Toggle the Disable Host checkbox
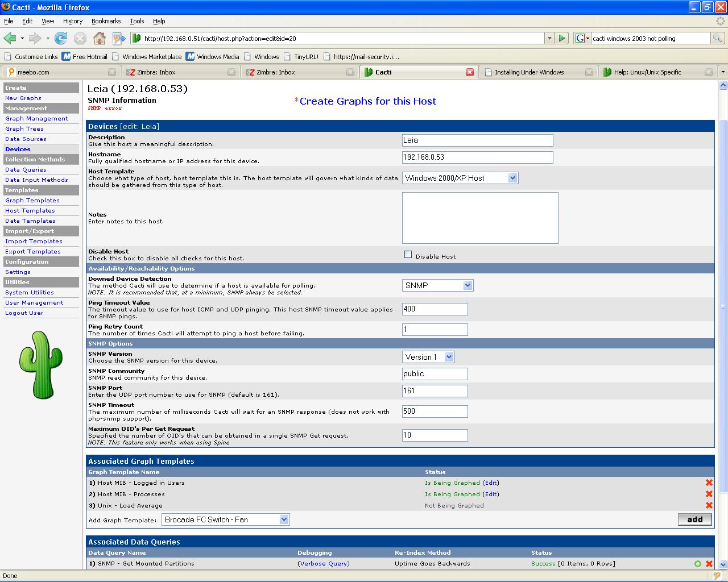728x582 pixels. (408, 255)
